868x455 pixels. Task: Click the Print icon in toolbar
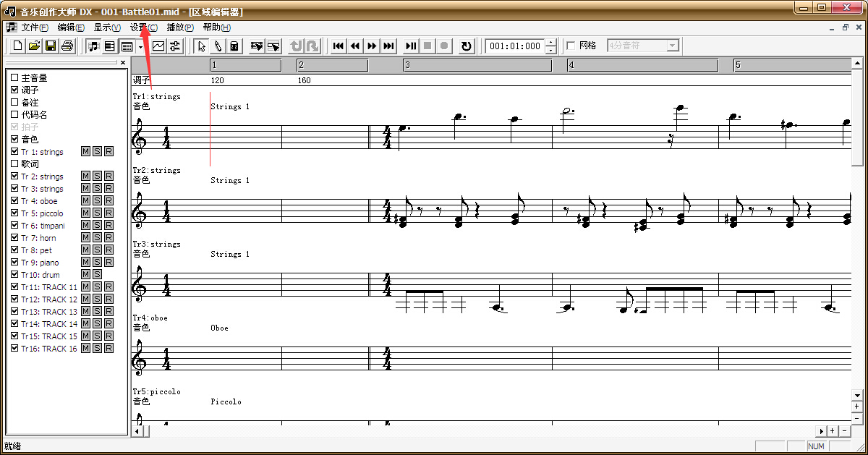tap(67, 46)
